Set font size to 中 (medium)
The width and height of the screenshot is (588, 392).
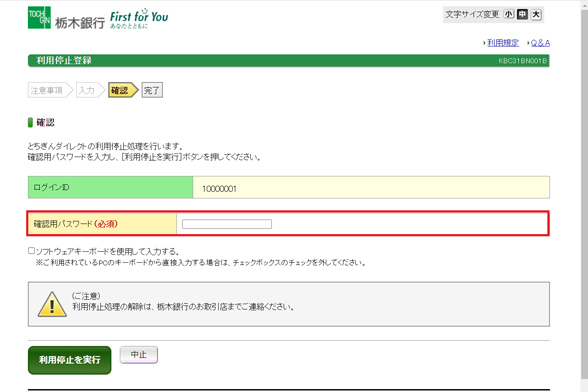tap(522, 14)
